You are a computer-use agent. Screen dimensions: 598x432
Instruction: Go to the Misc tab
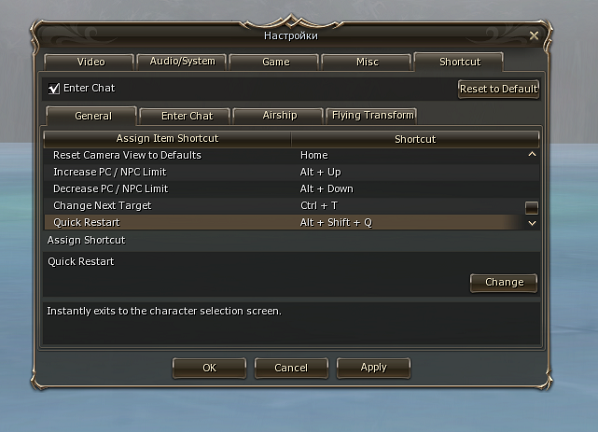click(x=367, y=62)
